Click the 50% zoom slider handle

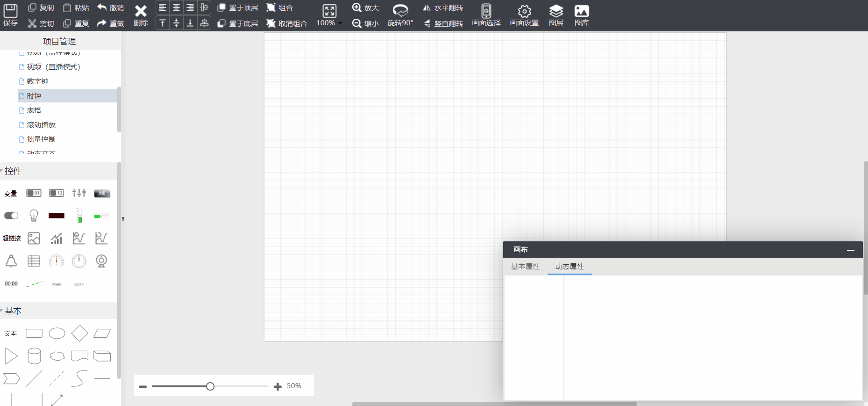(210, 386)
